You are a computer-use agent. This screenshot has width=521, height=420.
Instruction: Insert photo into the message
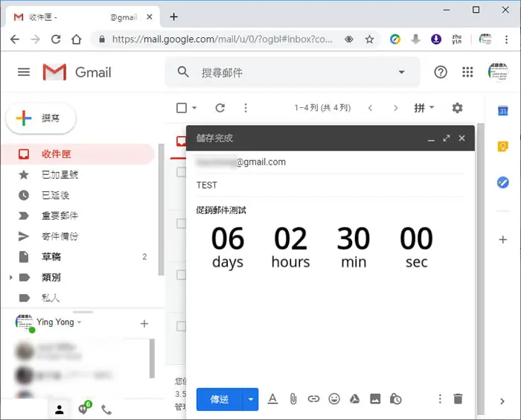pos(375,398)
